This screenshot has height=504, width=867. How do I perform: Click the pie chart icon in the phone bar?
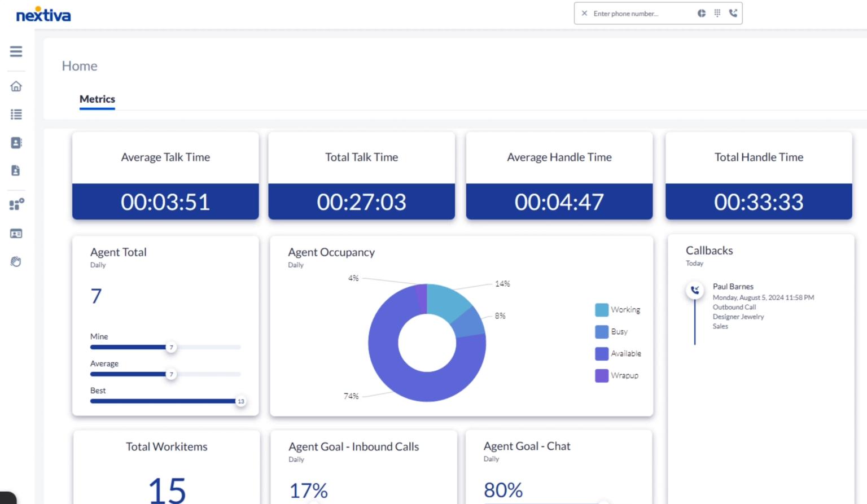coord(701,13)
